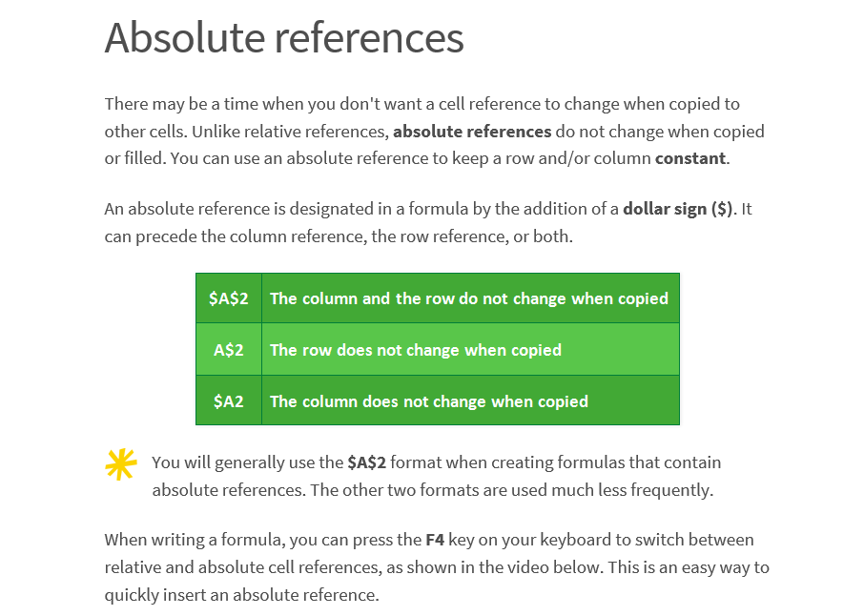Select the $A$2 table cell

point(229,298)
